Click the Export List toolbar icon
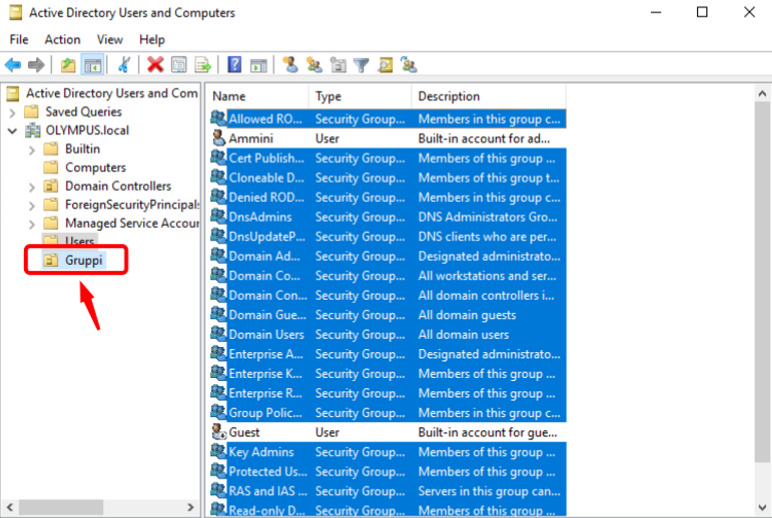The height and width of the screenshot is (518, 772). (x=202, y=65)
